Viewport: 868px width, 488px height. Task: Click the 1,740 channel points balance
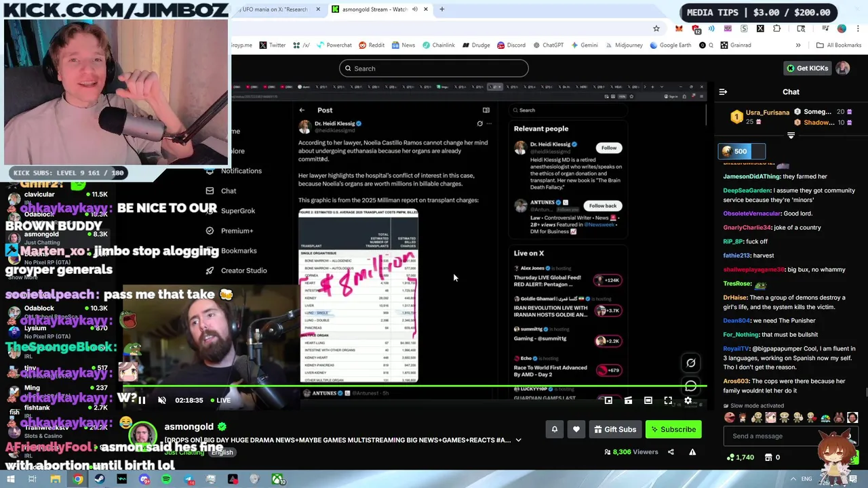coord(740,457)
